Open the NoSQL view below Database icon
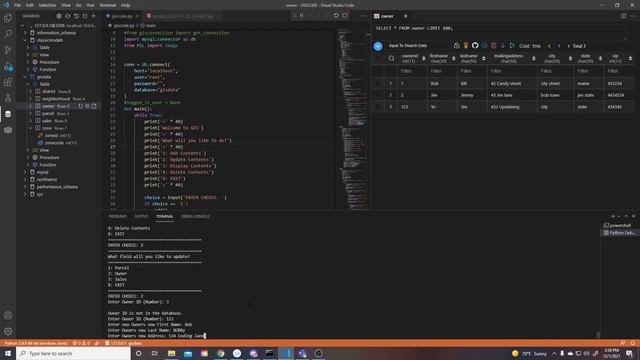This screenshot has width=640, height=360. [8, 130]
